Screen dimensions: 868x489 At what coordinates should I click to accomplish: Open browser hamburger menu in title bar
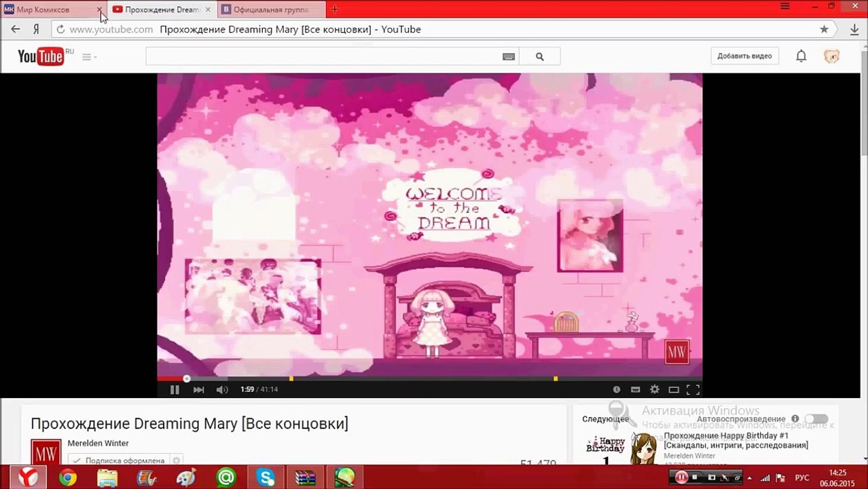tap(784, 6)
